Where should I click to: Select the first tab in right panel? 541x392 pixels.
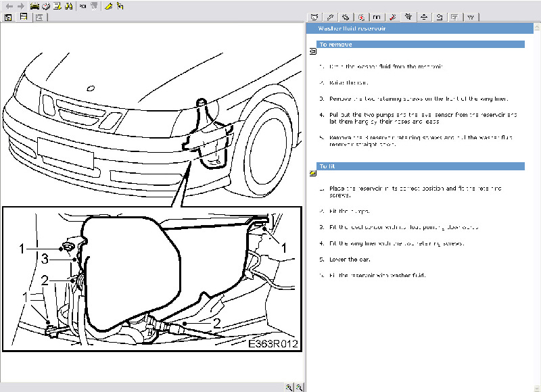click(x=314, y=18)
